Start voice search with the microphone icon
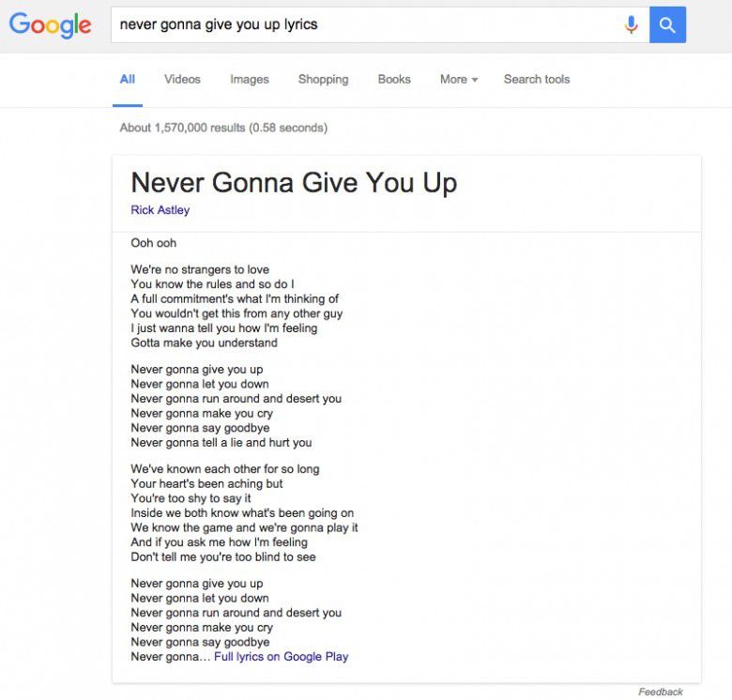This screenshot has height=700, width=732. coord(632,25)
